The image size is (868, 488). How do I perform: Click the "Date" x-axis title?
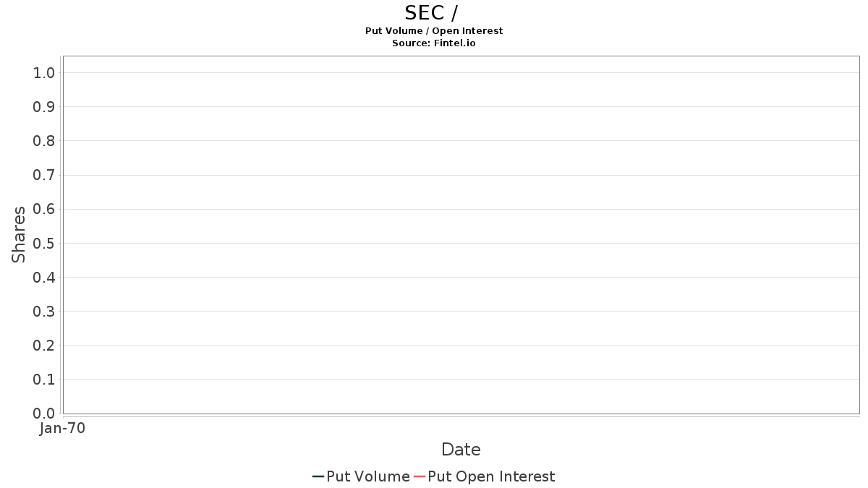click(461, 450)
